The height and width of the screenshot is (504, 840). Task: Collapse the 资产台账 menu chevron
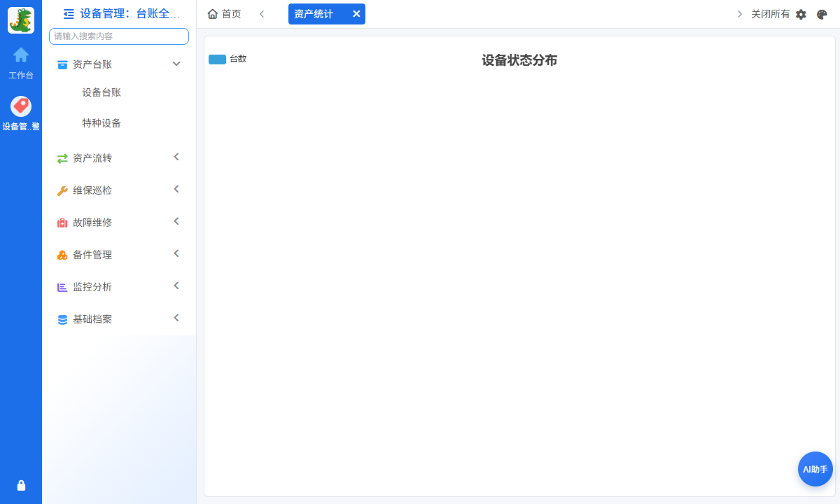click(x=176, y=64)
